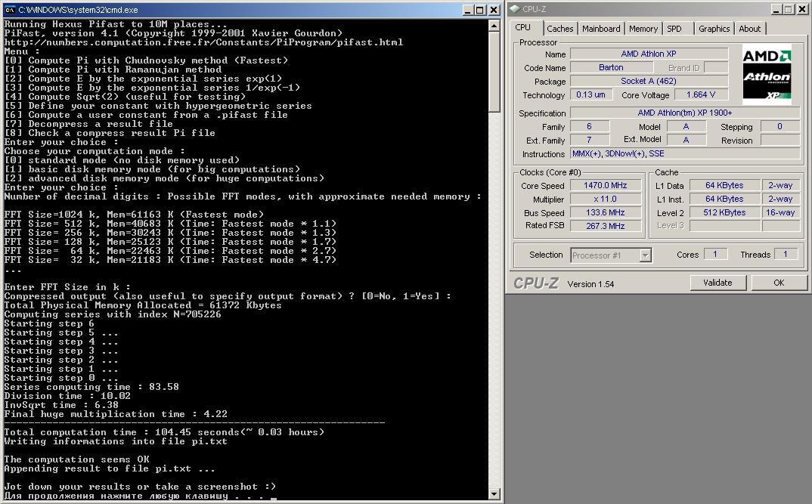Image resolution: width=812 pixels, height=504 pixels.
Task: Click the Code Name value 'Barton'
Action: 611,67
